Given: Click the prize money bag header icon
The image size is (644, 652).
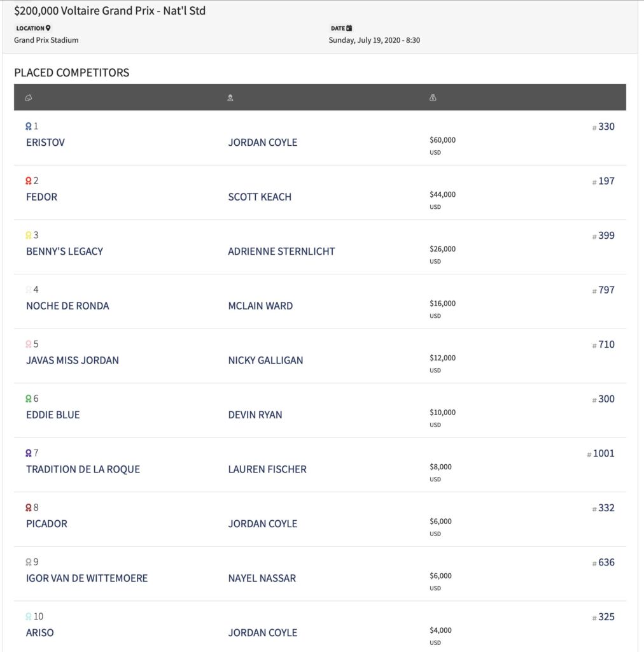Looking at the screenshot, I should coord(433,97).
